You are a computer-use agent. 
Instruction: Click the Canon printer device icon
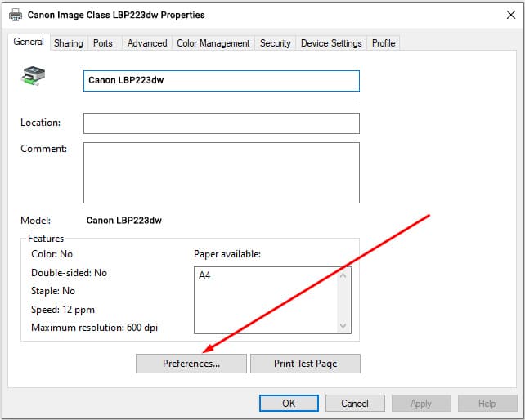(34, 76)
